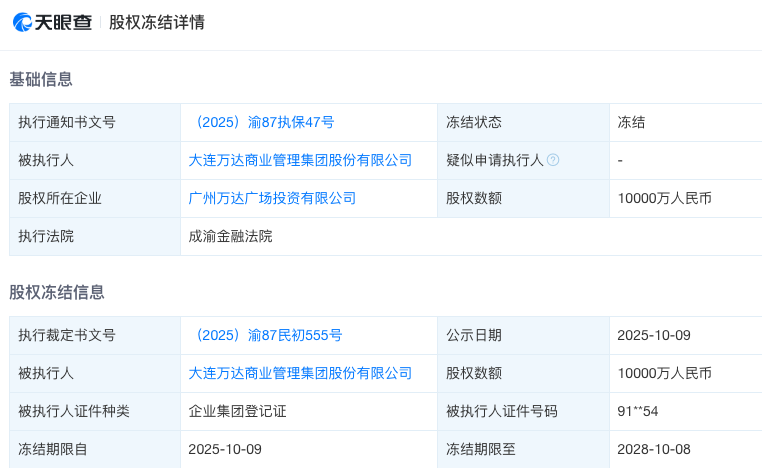Click the 执行通知书文号 field label
Viewport: 762px width, 468px height.
67,122
